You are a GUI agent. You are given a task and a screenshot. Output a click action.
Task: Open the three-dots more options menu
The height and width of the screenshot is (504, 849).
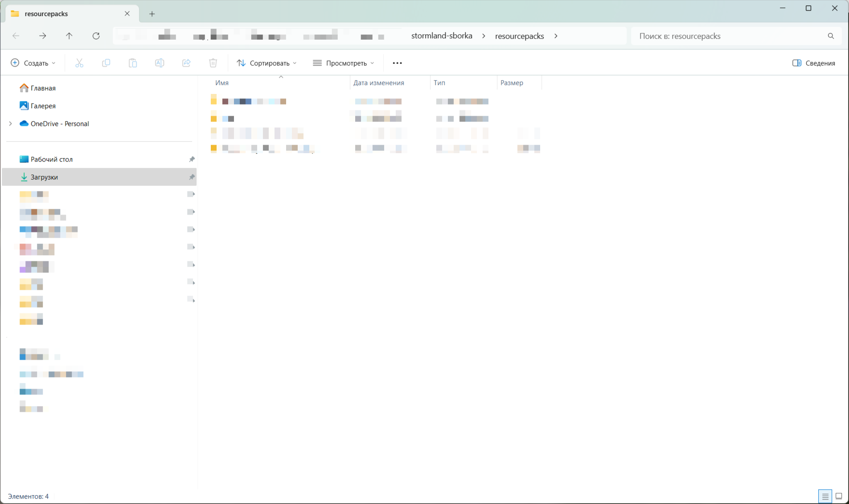397,63
